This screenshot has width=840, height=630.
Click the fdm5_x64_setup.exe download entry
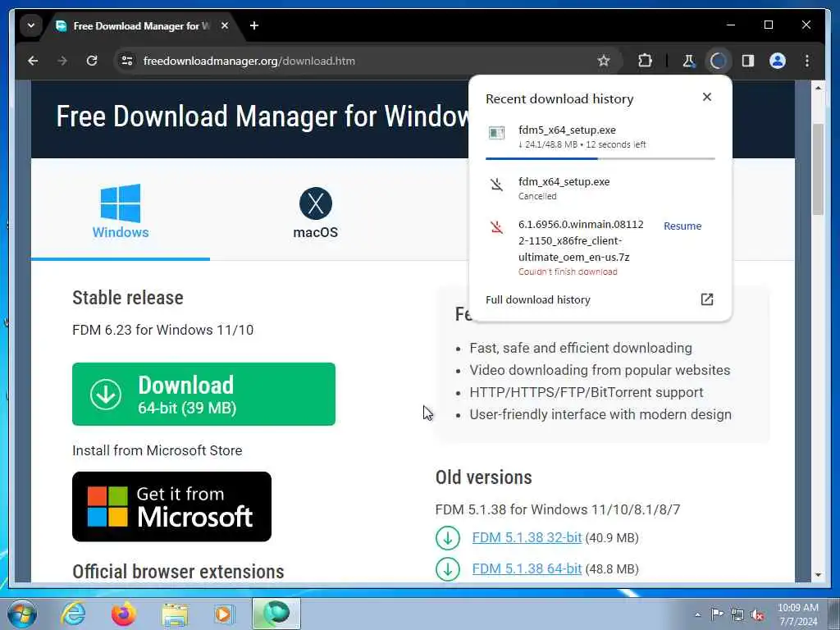(600, 137)
